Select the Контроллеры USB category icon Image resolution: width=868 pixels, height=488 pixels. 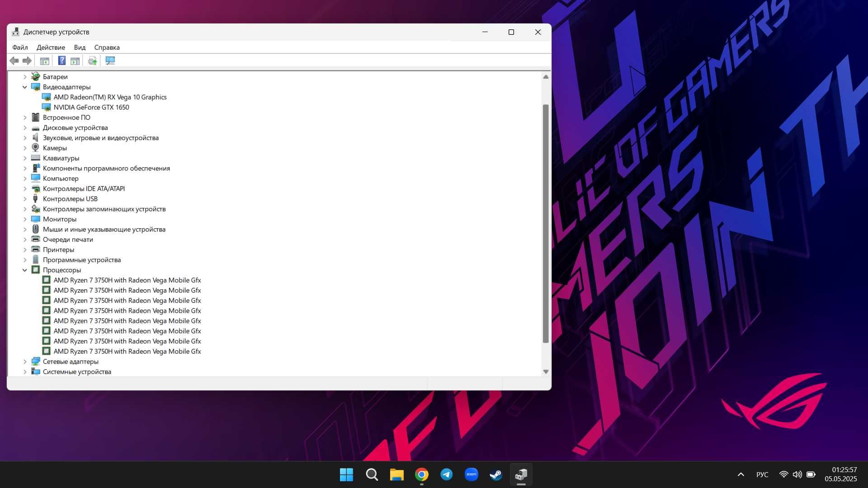pyautogui.click(x=36, y=199)
